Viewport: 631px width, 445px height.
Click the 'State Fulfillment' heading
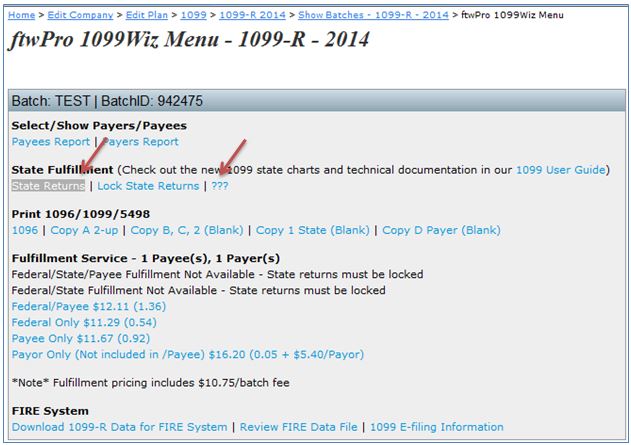[x=62, y=170]
